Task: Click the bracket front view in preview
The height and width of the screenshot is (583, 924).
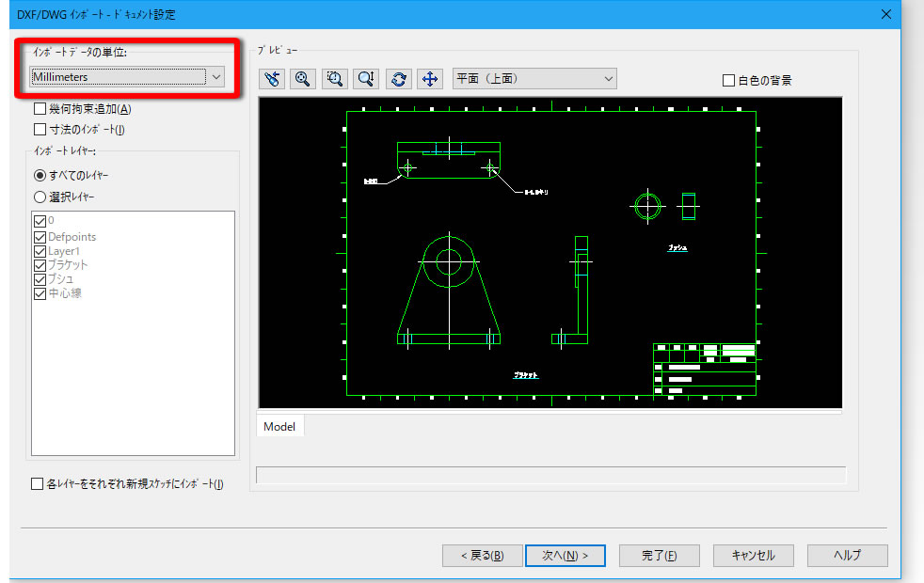Action: pyautogui.click(x=449, y=290)
